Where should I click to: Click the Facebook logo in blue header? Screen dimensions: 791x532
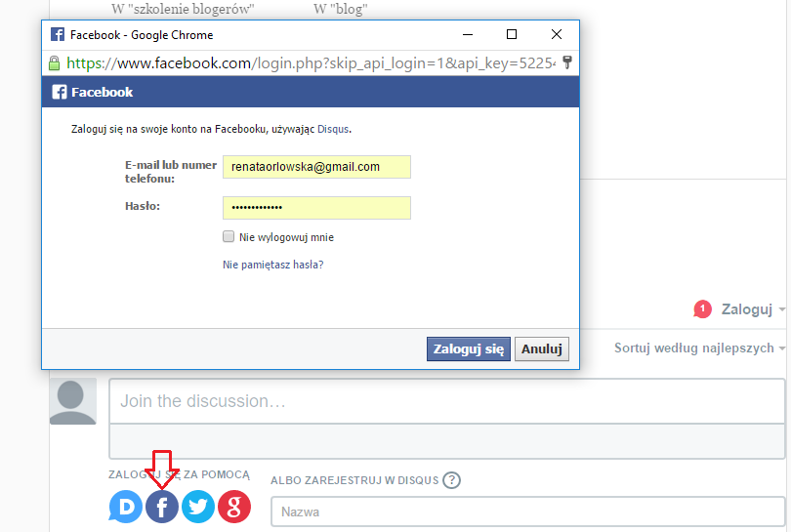coord(59,92)
